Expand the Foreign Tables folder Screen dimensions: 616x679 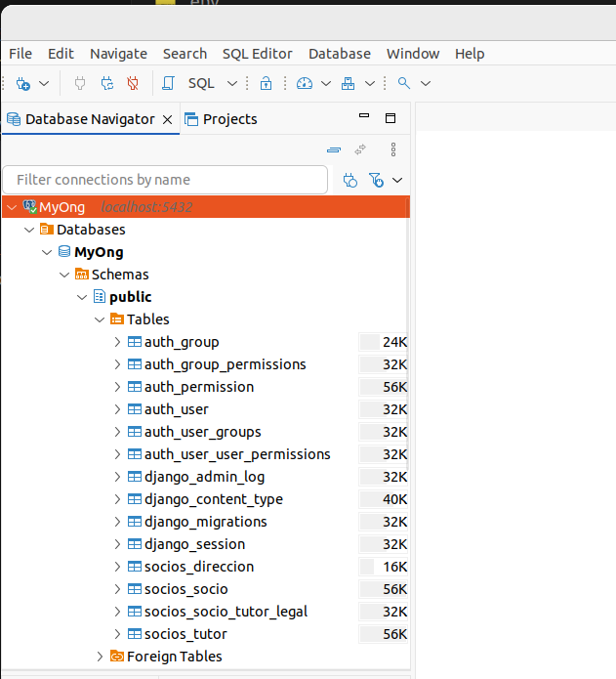coord(100,657)
